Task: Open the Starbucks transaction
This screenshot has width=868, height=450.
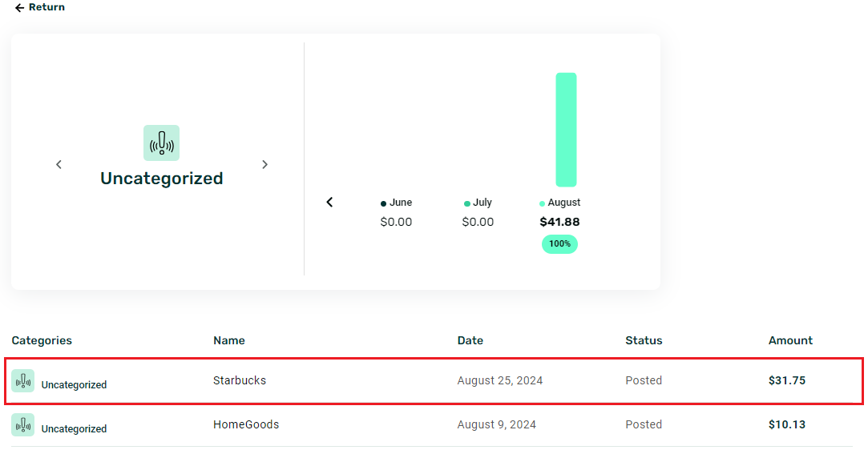Action: (x=240, y=380)
